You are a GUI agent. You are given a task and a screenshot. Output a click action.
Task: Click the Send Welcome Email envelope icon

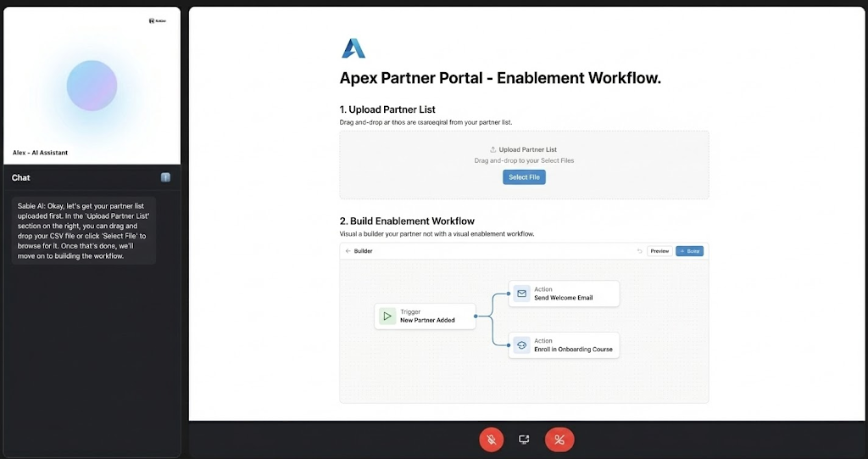[521, 294]
